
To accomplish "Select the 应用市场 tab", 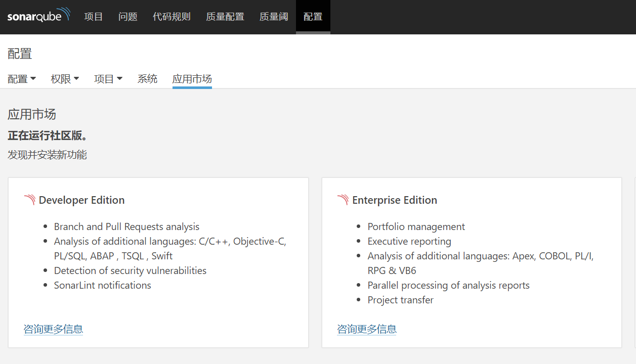I will click(192, 79).
